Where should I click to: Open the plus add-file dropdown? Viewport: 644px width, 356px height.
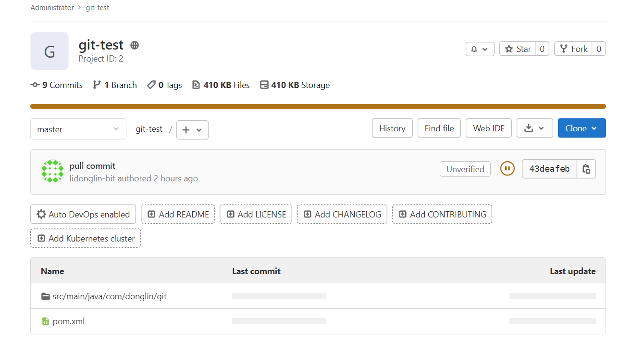pos(192,130)
